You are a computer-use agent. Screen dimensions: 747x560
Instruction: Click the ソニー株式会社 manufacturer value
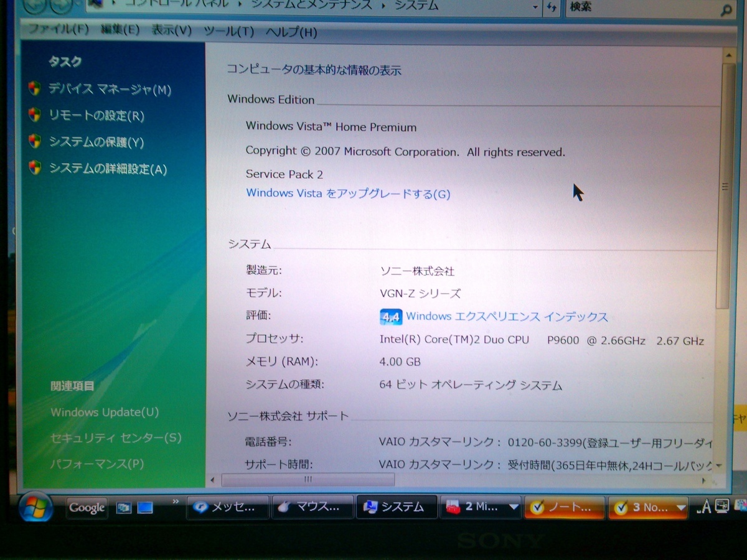coord(417,271)
